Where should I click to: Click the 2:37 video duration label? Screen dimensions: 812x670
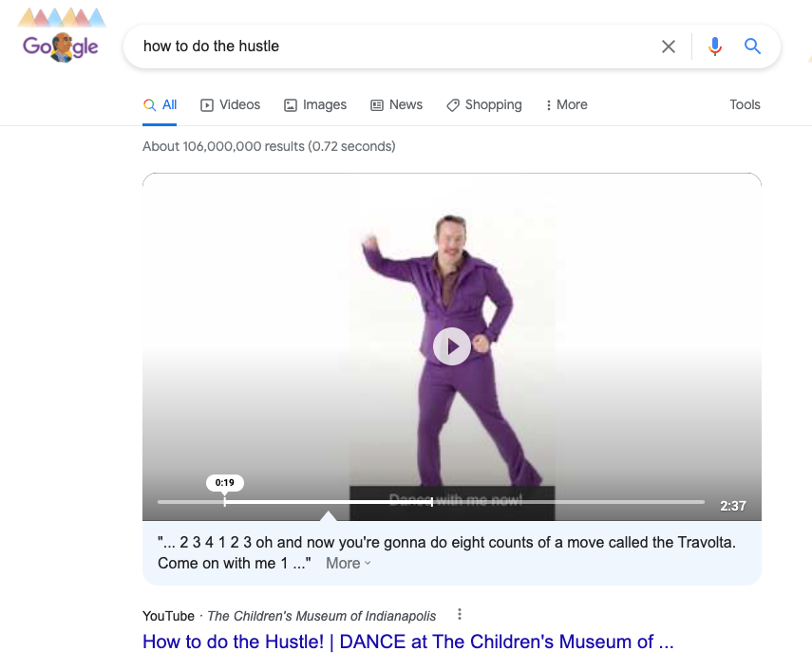pos(732,506)
